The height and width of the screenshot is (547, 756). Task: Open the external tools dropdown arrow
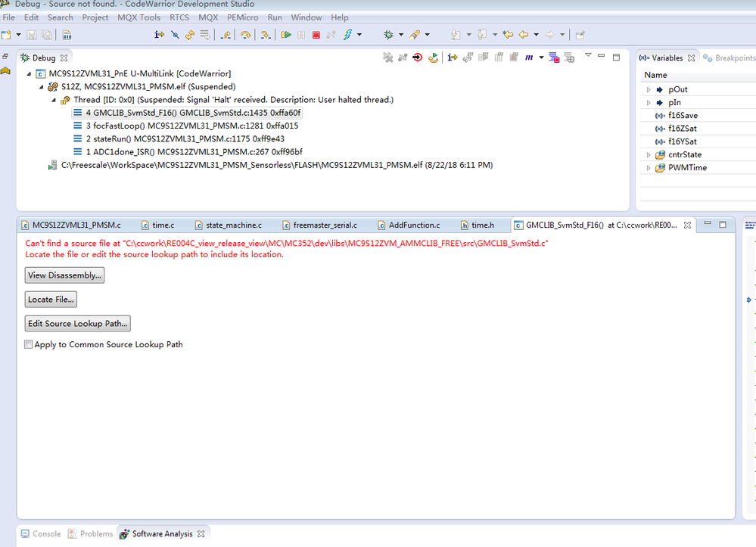pos(427,35)
